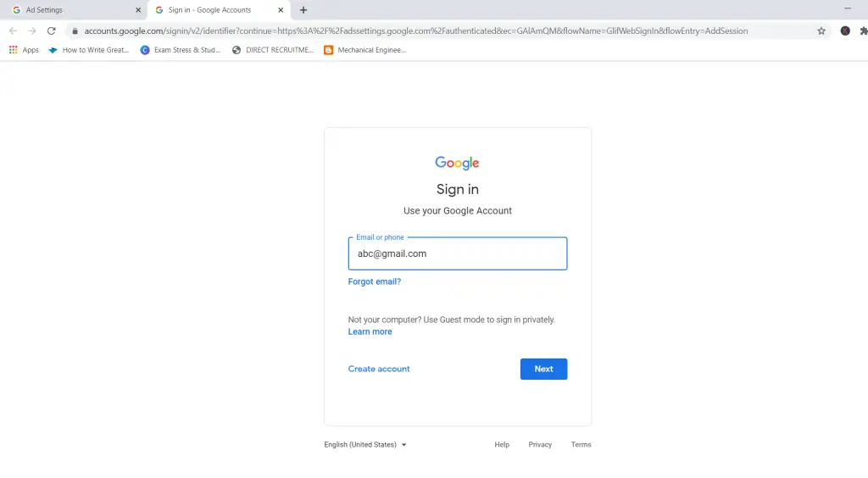Close the Sign in - Google Accounts tab
This screenshot has width=868, height=478.
(281, 10)
